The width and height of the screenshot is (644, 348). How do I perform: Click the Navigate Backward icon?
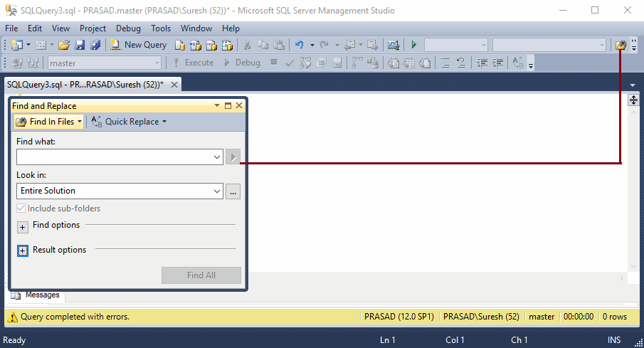pyautogui.click(x=350, y=45)
